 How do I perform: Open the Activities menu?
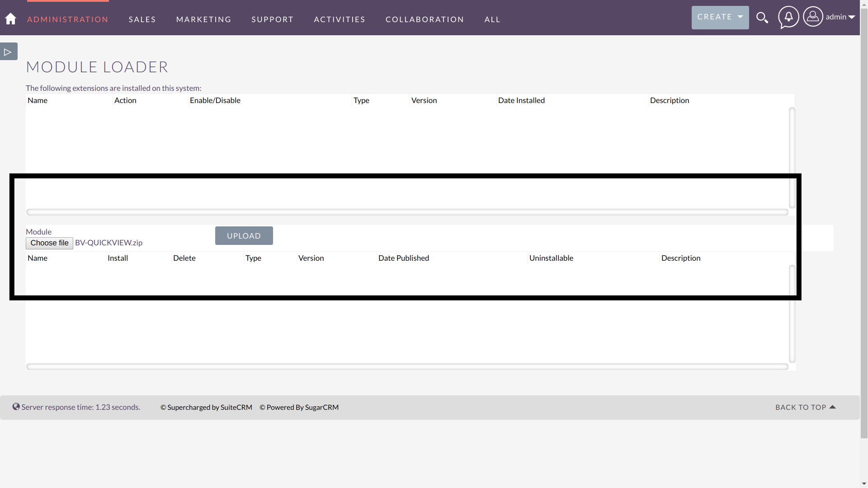click(x=340, y=19)
